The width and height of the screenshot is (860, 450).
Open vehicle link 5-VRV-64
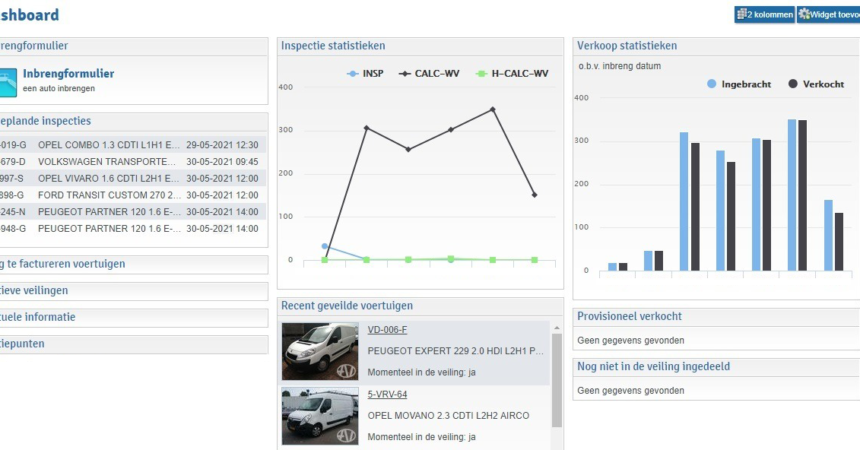386,394
